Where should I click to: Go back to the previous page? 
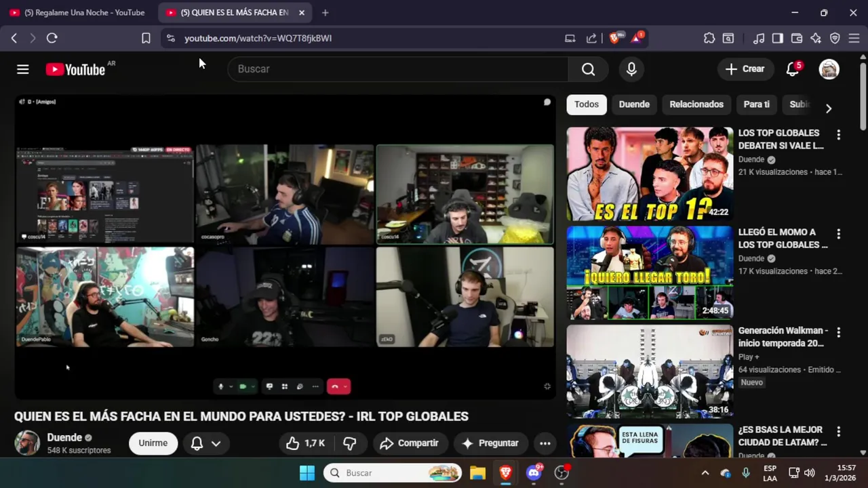pos(14,38)
